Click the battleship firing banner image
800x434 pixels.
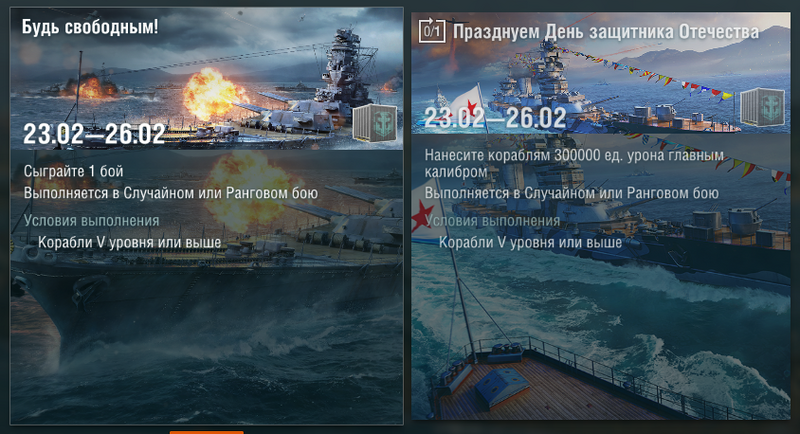click(x=207, y=79)
